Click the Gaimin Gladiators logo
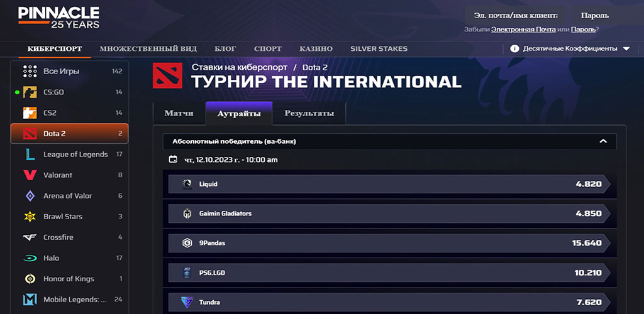The height and width of the screenshot is (314, 644). point(187,214)
